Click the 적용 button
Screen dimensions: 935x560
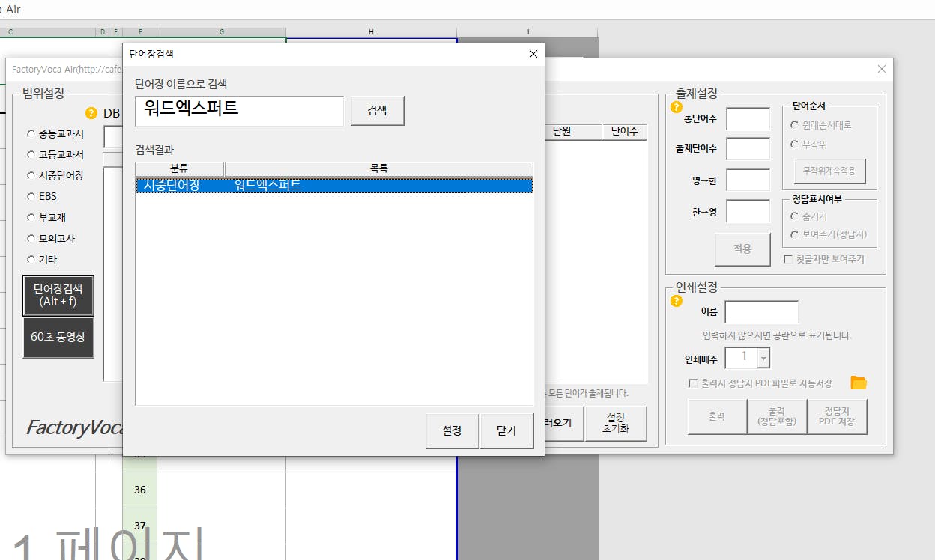pos(742,249)
